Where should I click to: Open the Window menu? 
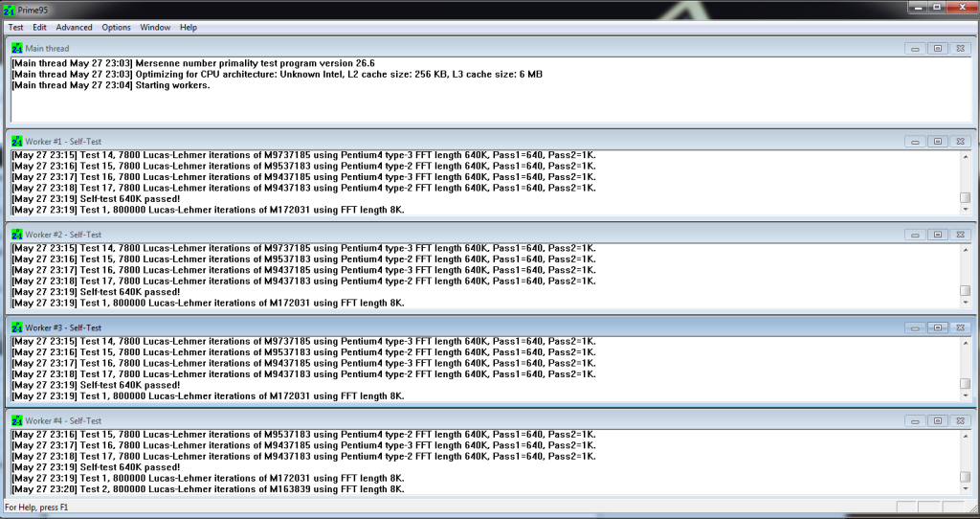(x=155, y=28)
